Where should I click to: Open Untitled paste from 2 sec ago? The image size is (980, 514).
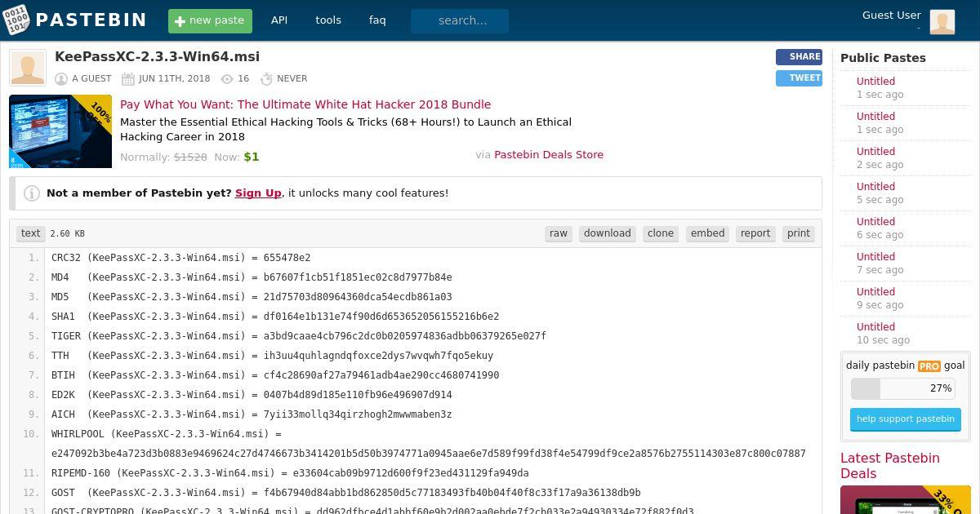(x=875, y=152)
